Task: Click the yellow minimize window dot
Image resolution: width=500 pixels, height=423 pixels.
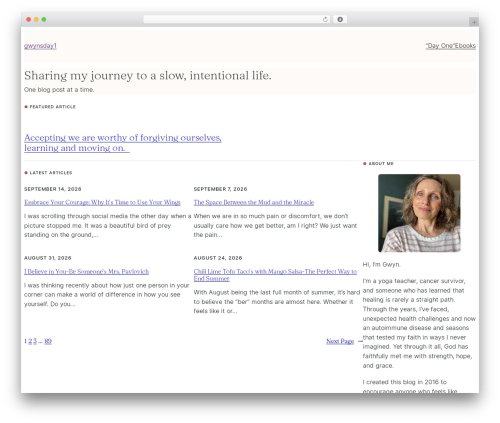Action: click(36, 20)
